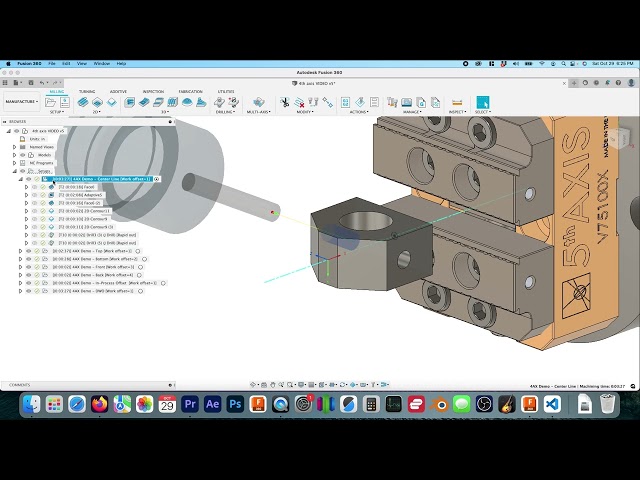Click the Undo arrow icon
Image resolution: width=640 pixels, height=480 pixels.
click(x=42, y=83)
